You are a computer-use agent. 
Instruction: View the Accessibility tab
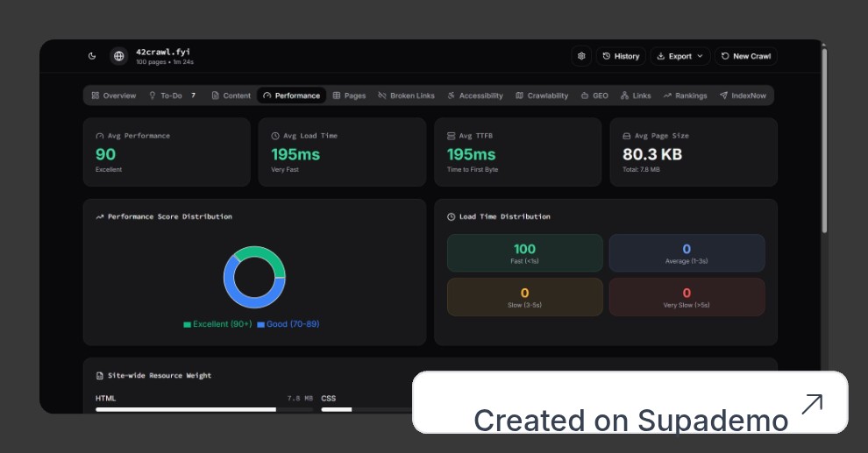tap(475, 96)
